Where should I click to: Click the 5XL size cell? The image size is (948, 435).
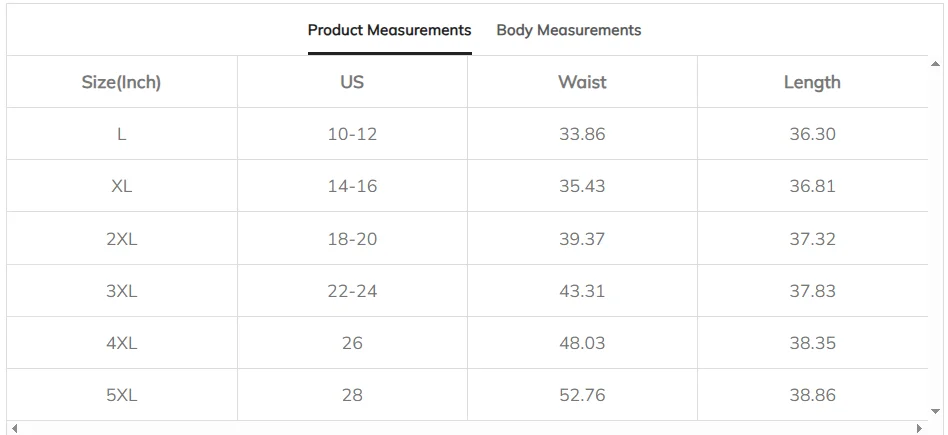pos(121,395)
